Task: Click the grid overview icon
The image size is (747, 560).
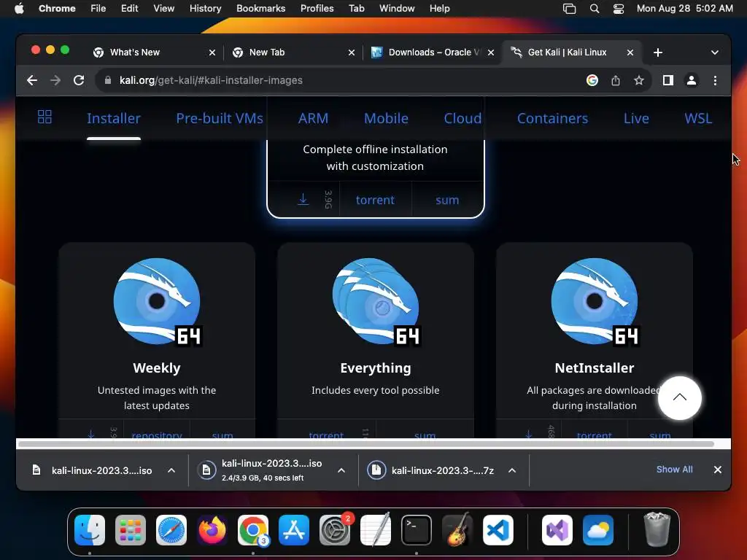Action: coord(44,117)
